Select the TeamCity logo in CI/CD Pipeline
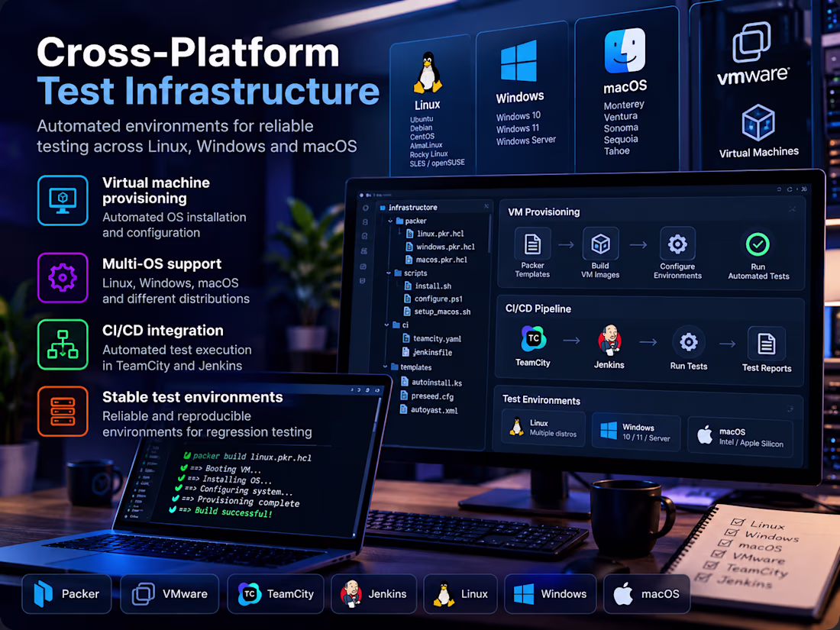This screenshot has height=630, width=840. (533, 338)
